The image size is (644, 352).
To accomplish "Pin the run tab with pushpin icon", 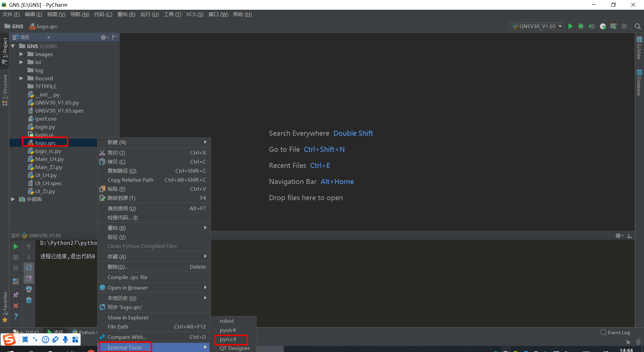I will (15, 295).
